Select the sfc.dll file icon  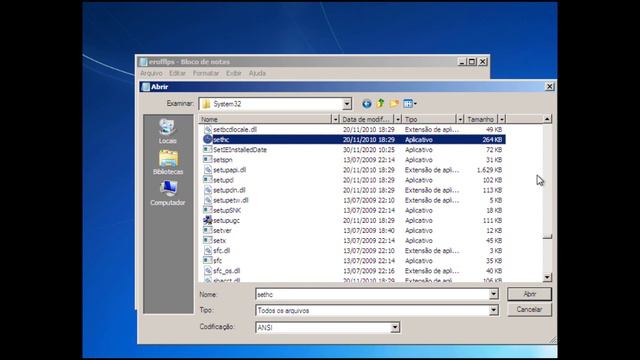pos(207,251)
